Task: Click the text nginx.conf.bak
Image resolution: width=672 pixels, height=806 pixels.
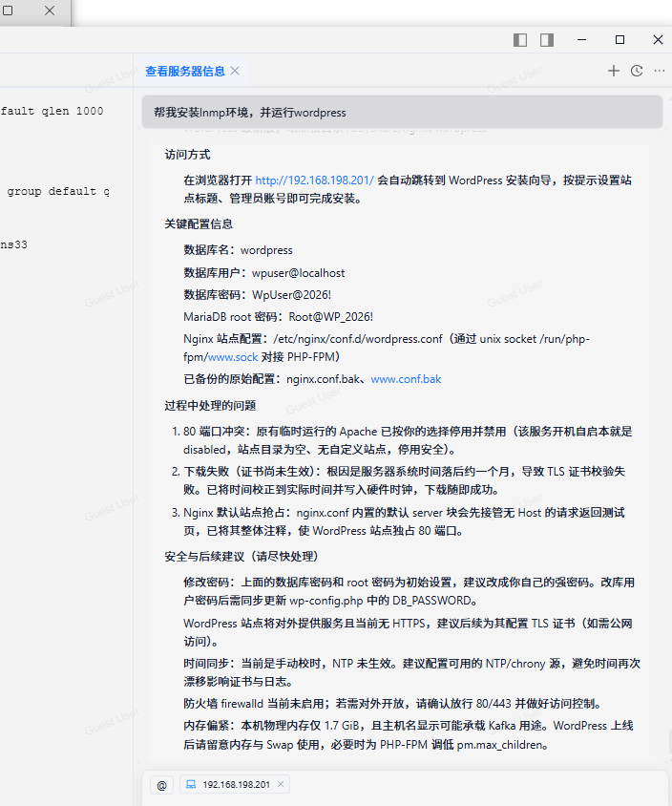Action: (324, 379)
